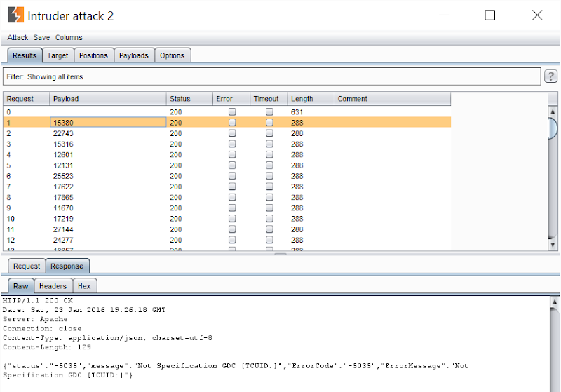The height and width of the screenshot is (392, 561).
Task: Open the Response message tab
Action: click(67, 266)
